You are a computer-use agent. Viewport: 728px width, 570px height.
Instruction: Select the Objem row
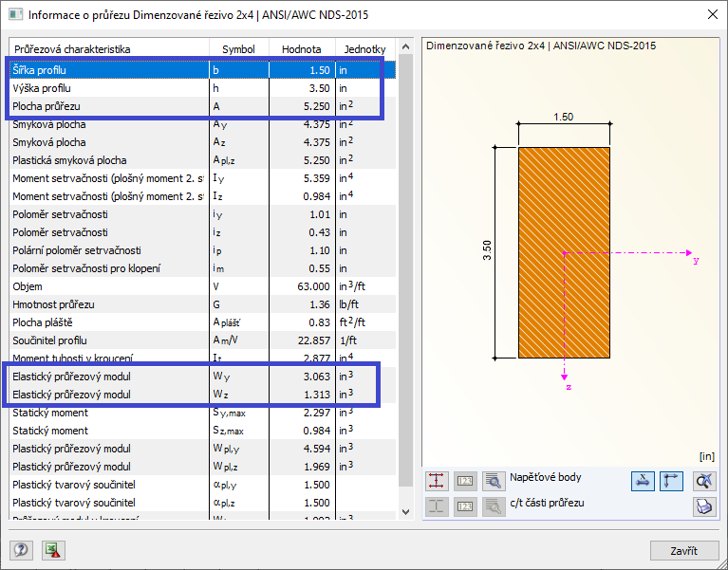click(202, 286)
